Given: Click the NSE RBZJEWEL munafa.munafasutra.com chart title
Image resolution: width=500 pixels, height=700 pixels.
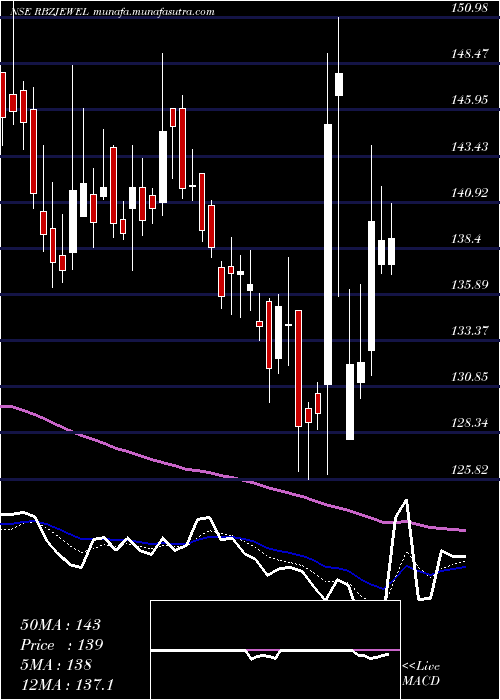Looking at the screenshot, I should pos(112,12).
